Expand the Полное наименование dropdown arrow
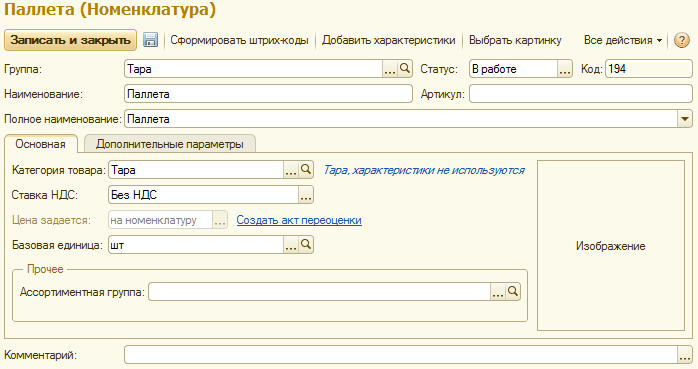Viewport: 698px width, 369px height. (685, 119)
